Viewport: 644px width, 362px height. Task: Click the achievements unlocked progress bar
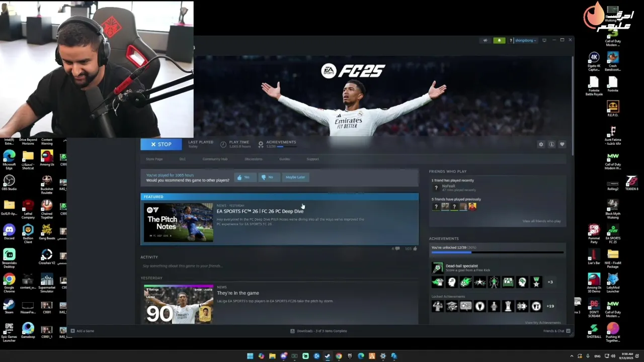(497, 252)
